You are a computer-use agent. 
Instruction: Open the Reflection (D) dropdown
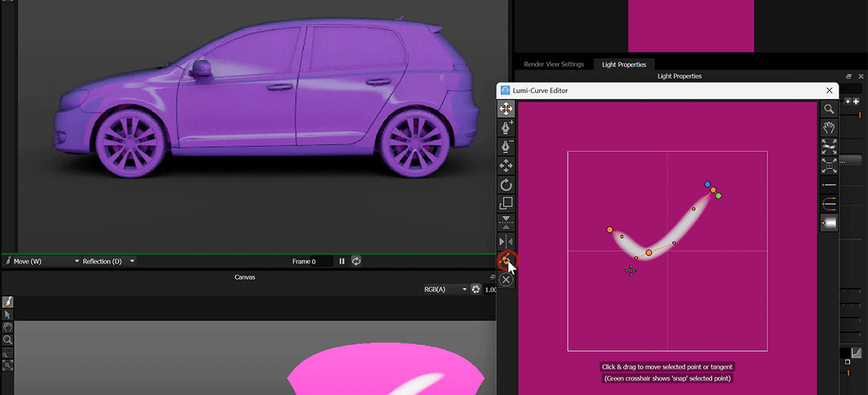[x=107, y=261]
